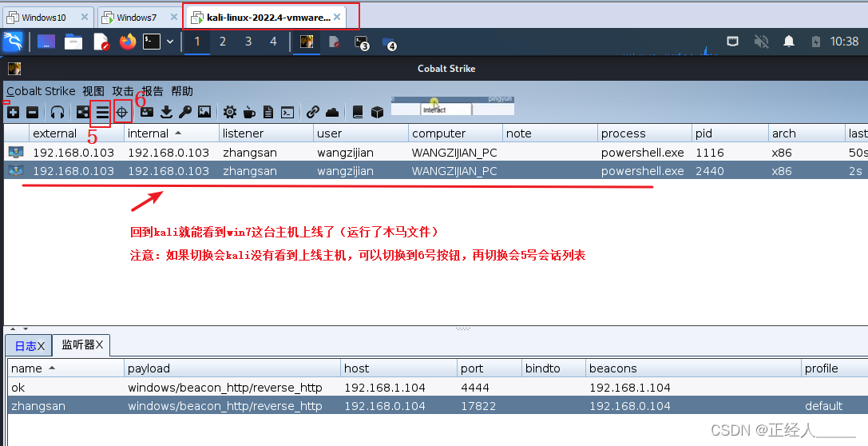Launch terminal emulator from the panel

152,42
